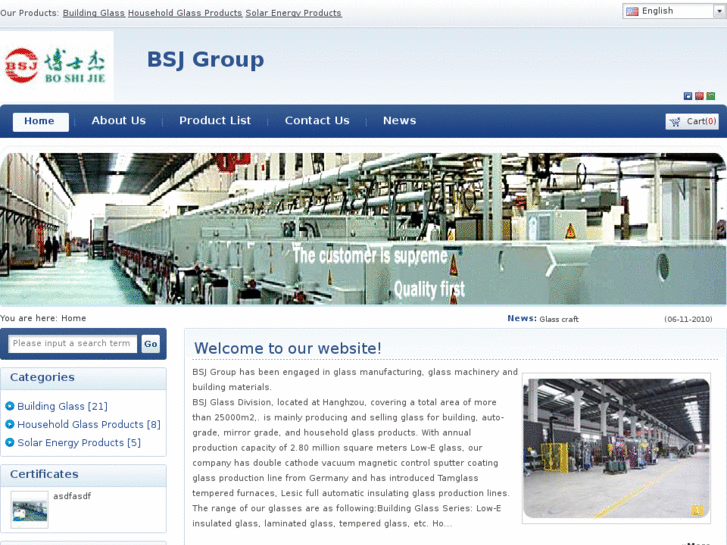Open the Household Glass Products [8] category

(89, 424)
